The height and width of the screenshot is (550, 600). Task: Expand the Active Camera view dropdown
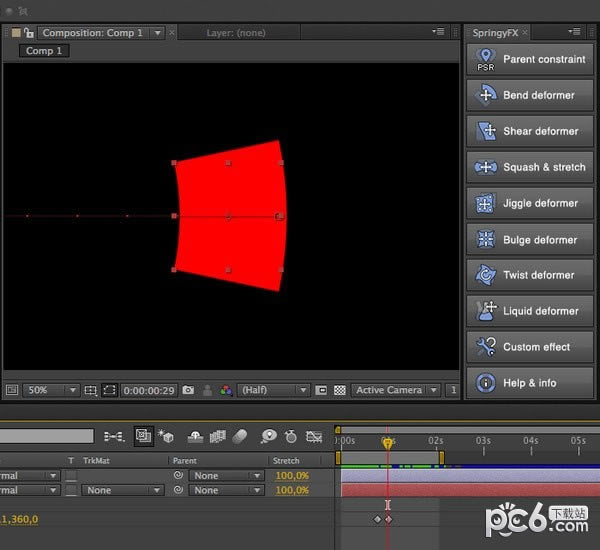396,390
